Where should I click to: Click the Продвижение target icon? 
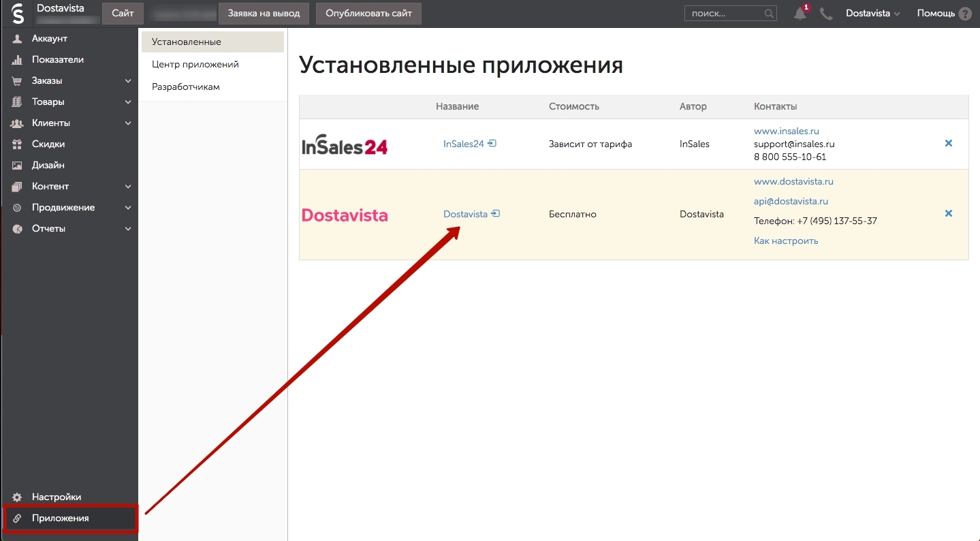(x=18, y=208)
